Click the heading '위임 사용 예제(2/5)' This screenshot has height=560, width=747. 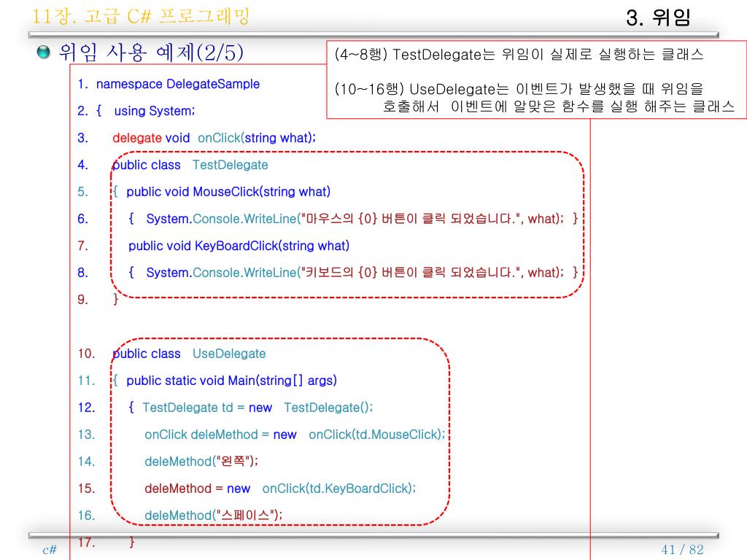click(x=151, y=52)
